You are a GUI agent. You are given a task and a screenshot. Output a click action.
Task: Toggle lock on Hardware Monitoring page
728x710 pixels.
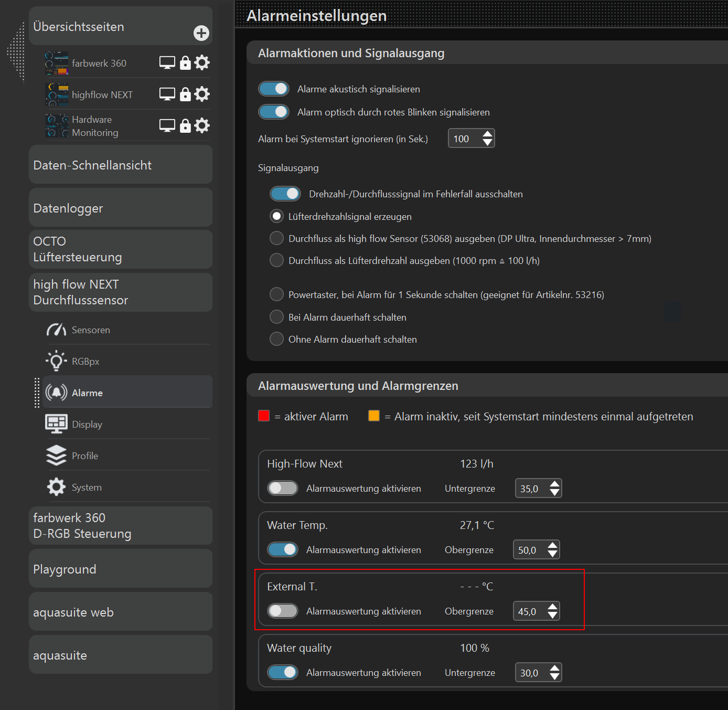185,126
